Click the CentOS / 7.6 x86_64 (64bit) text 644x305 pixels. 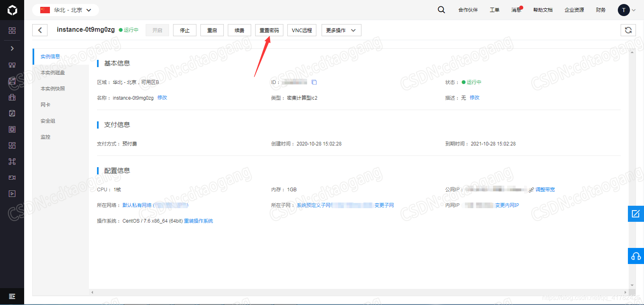point(153,221)
